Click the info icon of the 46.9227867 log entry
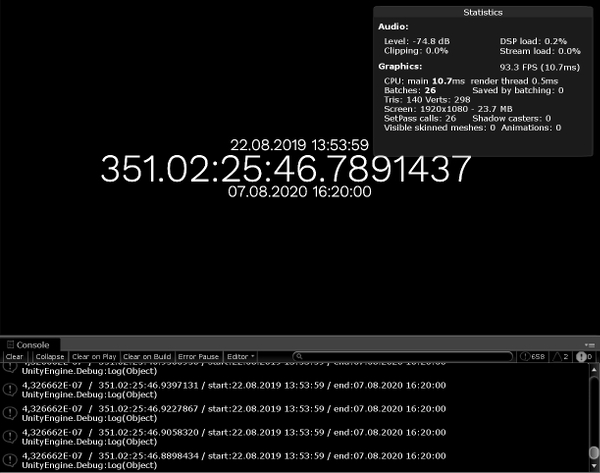Viewport: 600px width, 473px height. pyautogui.click(x=9, y=413)
